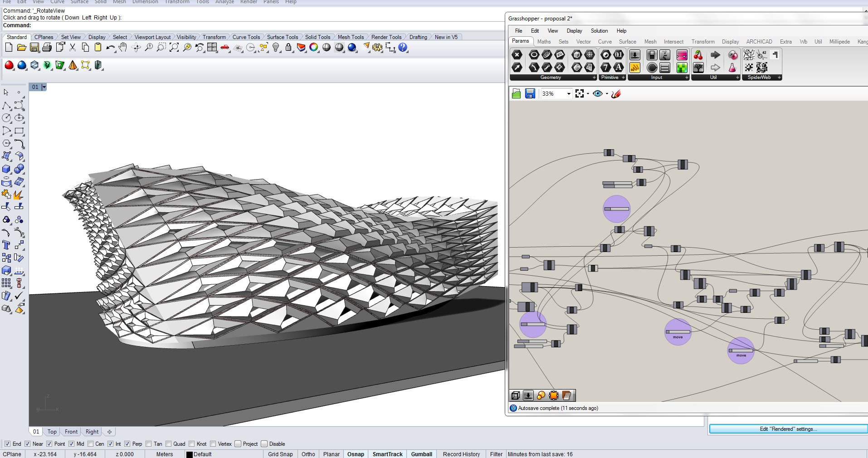Open the 33% canvas zoom dropdown
The image size is (868, 458).
[568, 94]
